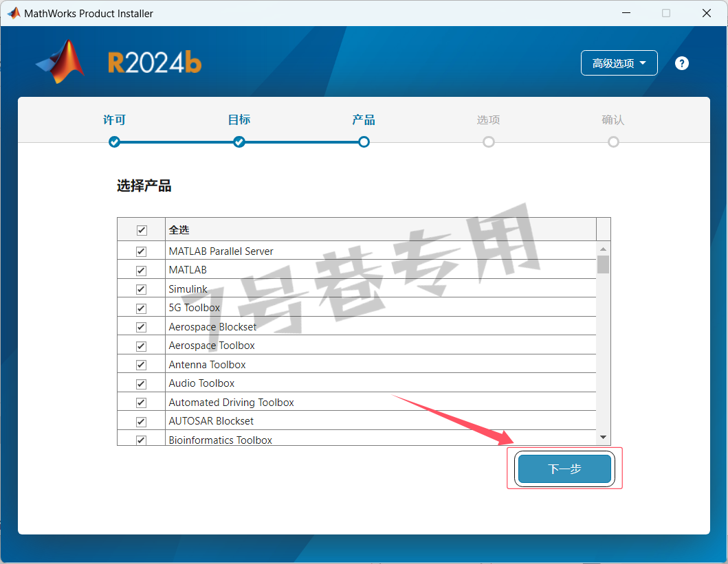This screenshot has height=564, width=728.
Task: Select the Simulink row text
Action: click(188, 289)
